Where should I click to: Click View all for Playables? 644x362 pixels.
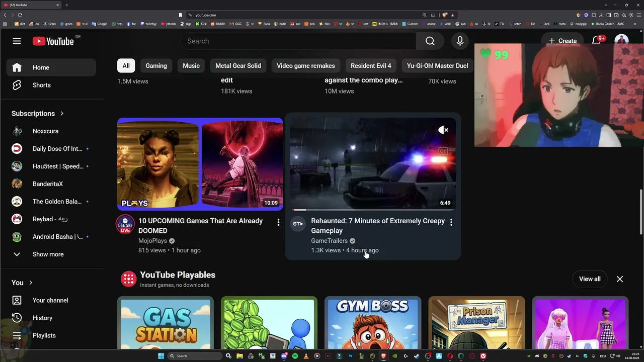coord(590,279)
